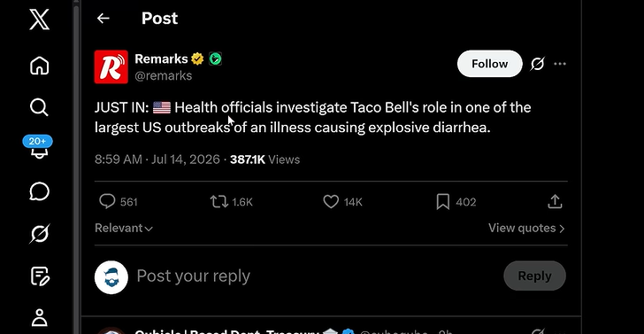
Task: Expand the Relevant reply sorting dropdown
Action: coord(124,228)
